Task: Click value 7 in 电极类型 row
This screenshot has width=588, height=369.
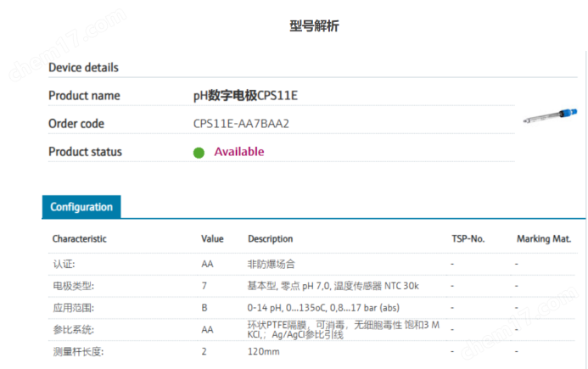Action: (x=204, y=286)
